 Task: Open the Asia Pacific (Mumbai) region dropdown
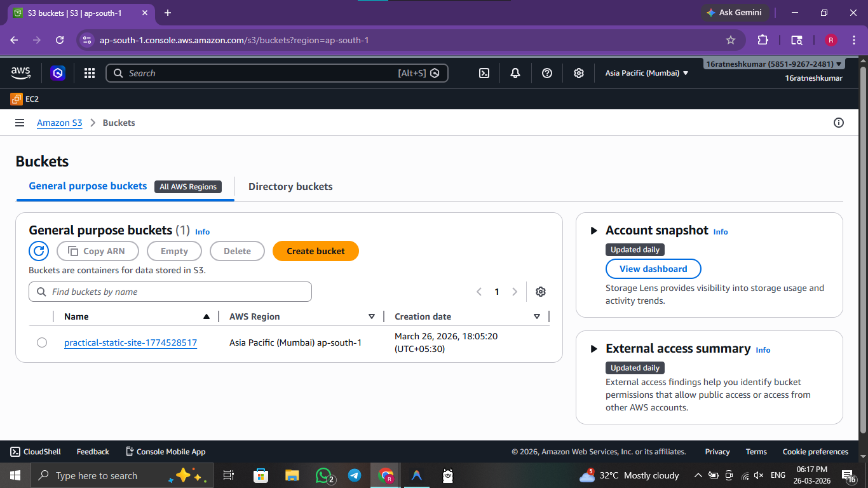pyautogui.click(x=647, y=73)
